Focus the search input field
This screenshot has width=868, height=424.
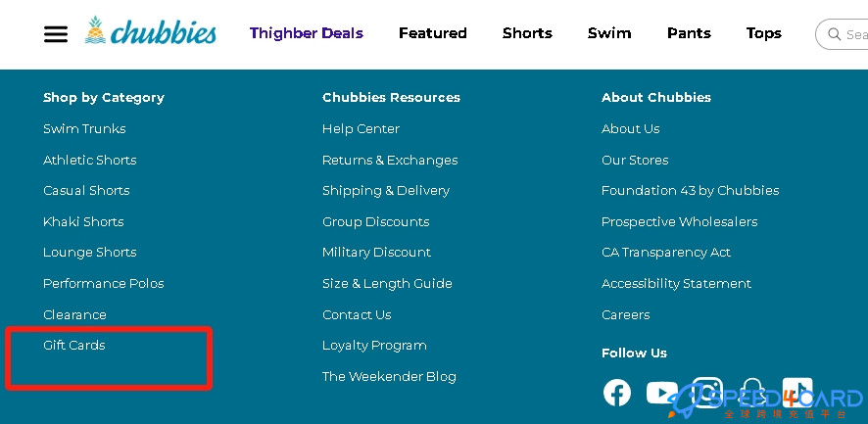(842, 34)
